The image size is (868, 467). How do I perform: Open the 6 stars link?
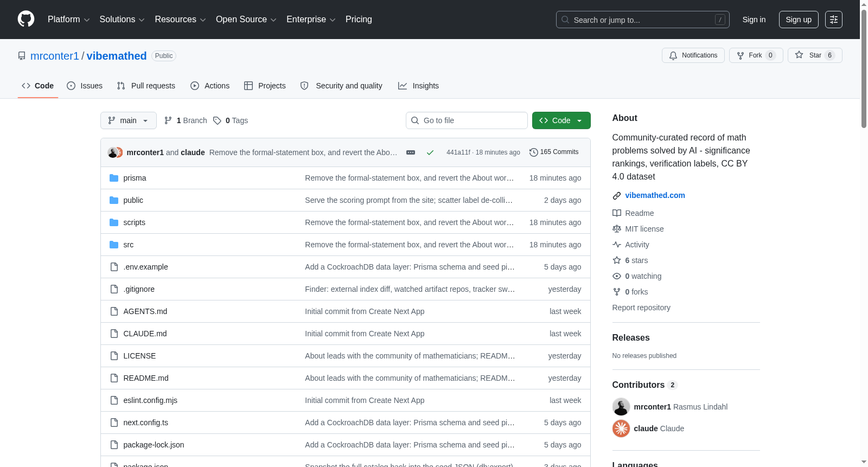pos(636,260)
